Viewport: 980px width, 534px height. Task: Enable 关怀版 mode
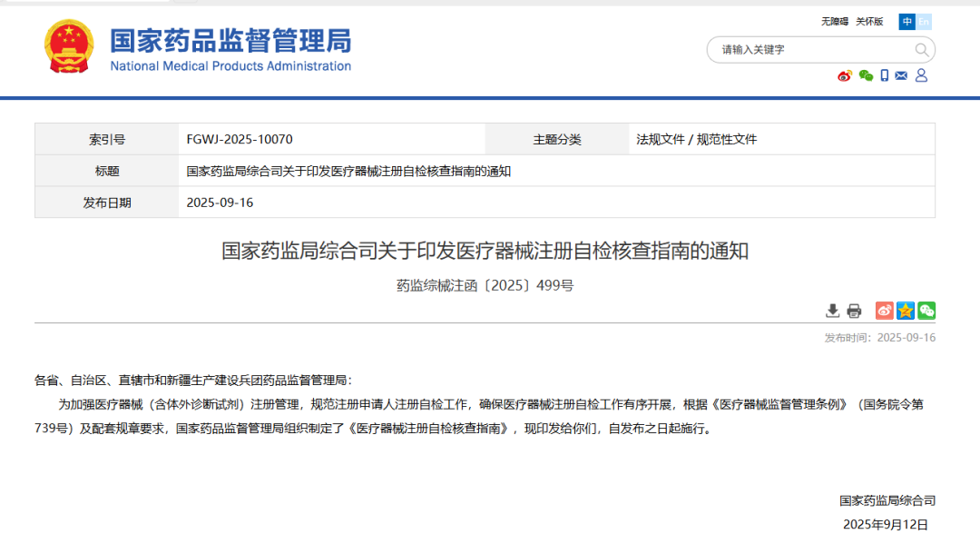[x=869, y=22]
